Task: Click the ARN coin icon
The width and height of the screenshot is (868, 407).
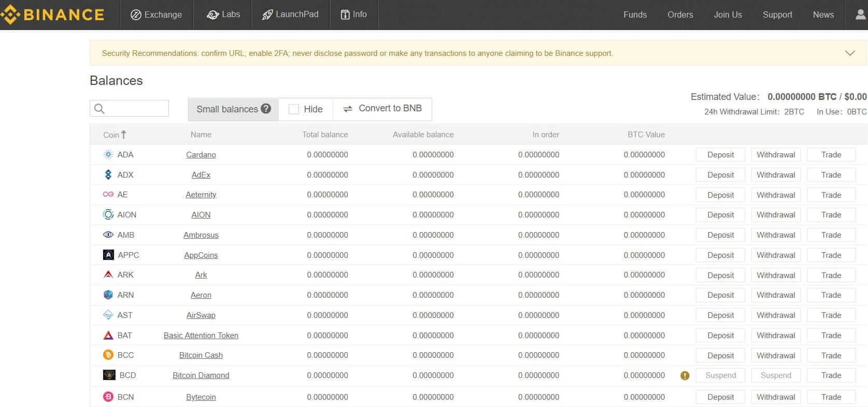Action: point(108,295)
